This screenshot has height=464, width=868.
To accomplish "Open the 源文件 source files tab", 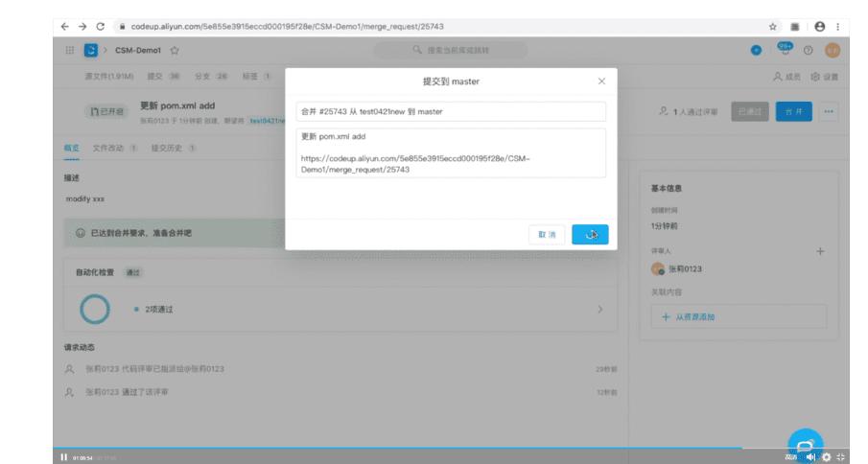I will pyautogui.click(x=109, y=77).
